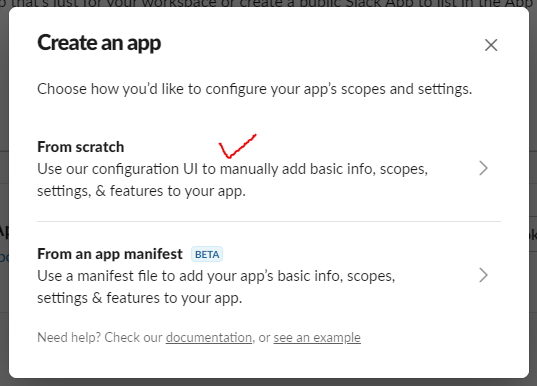The width and height of the screenshot is (537, 386).
Task: Click the manifest file description text
Action: pyautogui.click(x=216, y=287)
